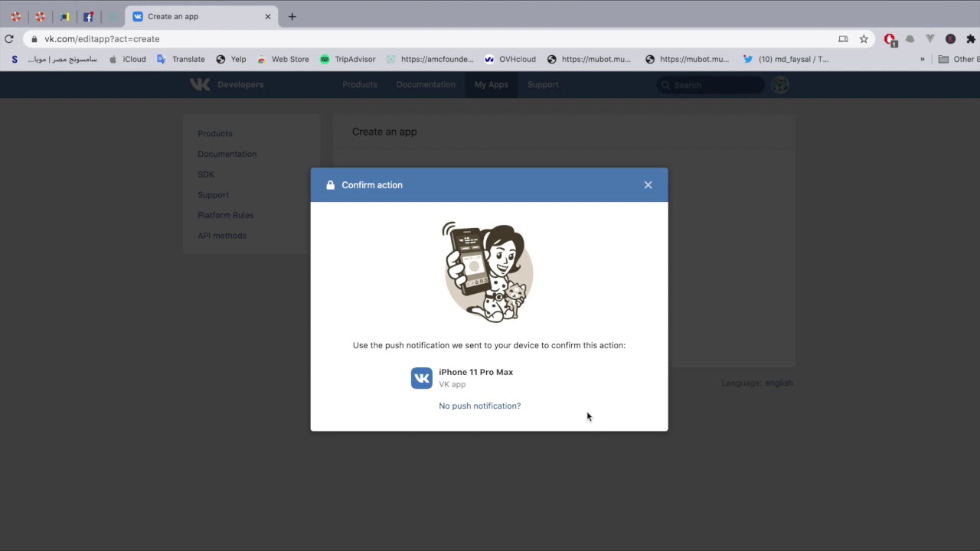The height and width of the screenshot is (551, 980).
Task: Open the red extension icon with badge
Action: click(x=890, y=39)
